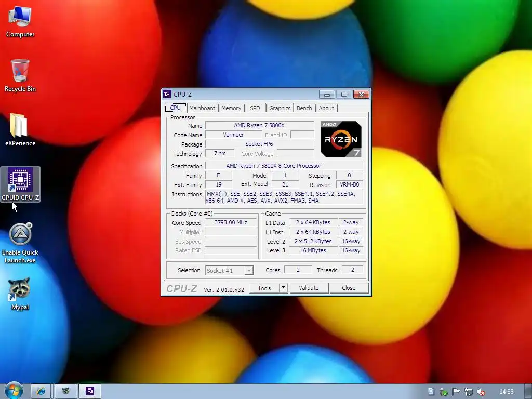This screenshot has width=532, height=399.
Task: Select the Mypal raccoon shortcut icon
Action: pyautogui.click(x=20, y=294)
